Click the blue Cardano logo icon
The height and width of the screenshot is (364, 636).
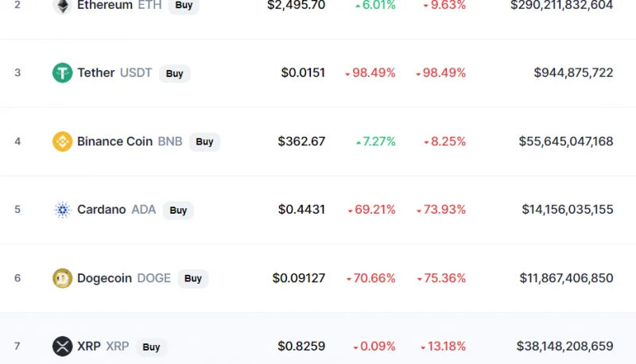pos(63,210)
